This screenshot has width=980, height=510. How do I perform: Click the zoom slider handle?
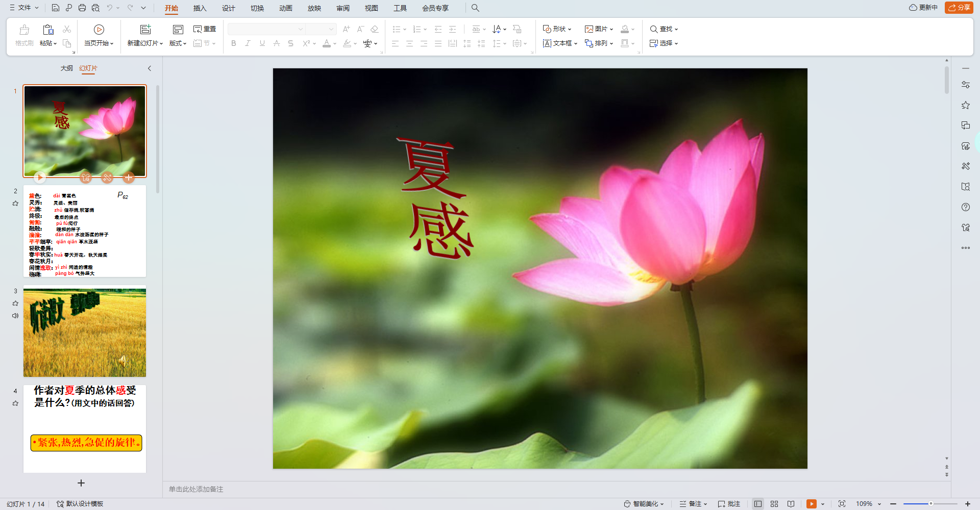[x=931, y=504]
